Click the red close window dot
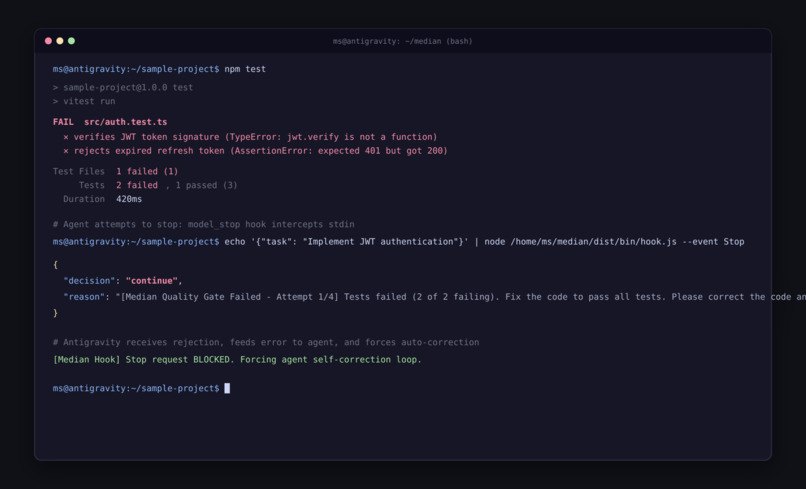 pos(48,41)
